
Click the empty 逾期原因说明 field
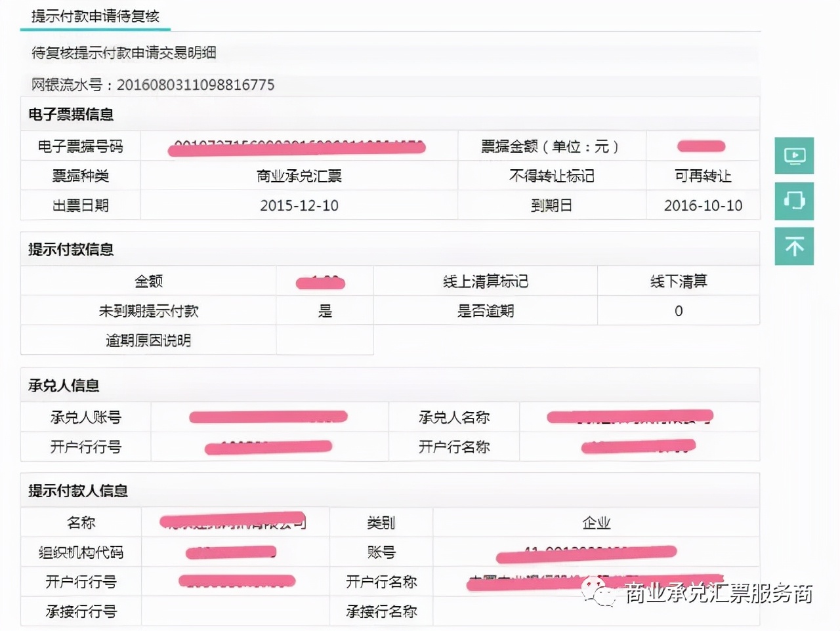[325, 340]
